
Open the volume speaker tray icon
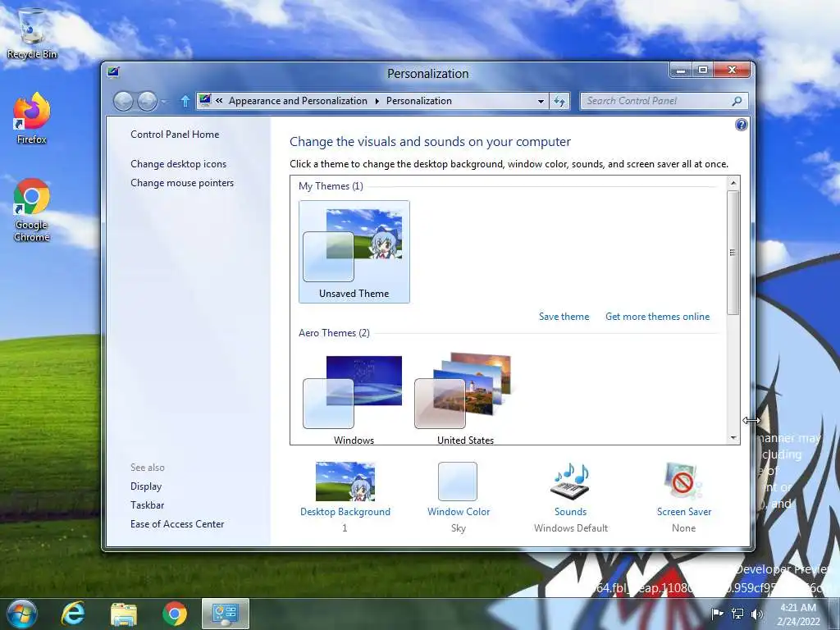coord(756,614)
